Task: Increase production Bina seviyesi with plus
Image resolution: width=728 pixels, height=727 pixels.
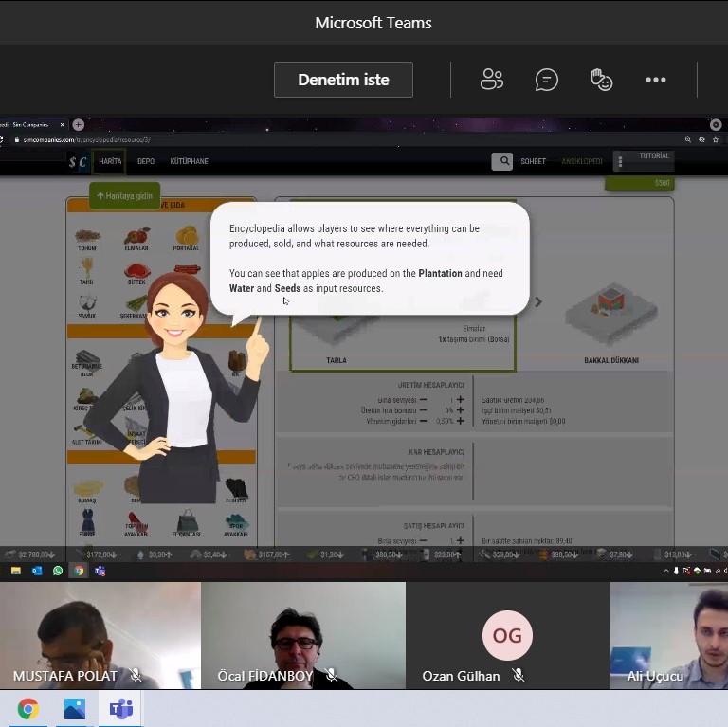Action: point(460,399)
